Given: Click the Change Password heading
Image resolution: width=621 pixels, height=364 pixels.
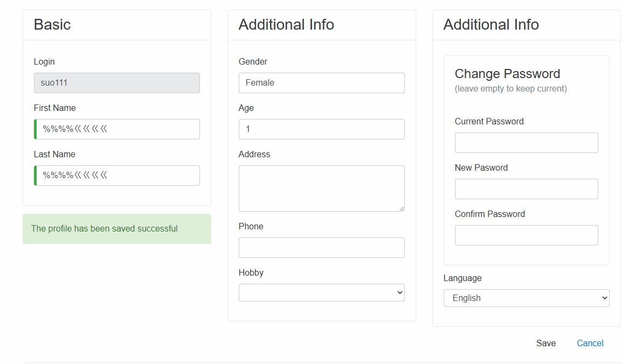Looking at the screenshot, I should (x=507, y=74).
